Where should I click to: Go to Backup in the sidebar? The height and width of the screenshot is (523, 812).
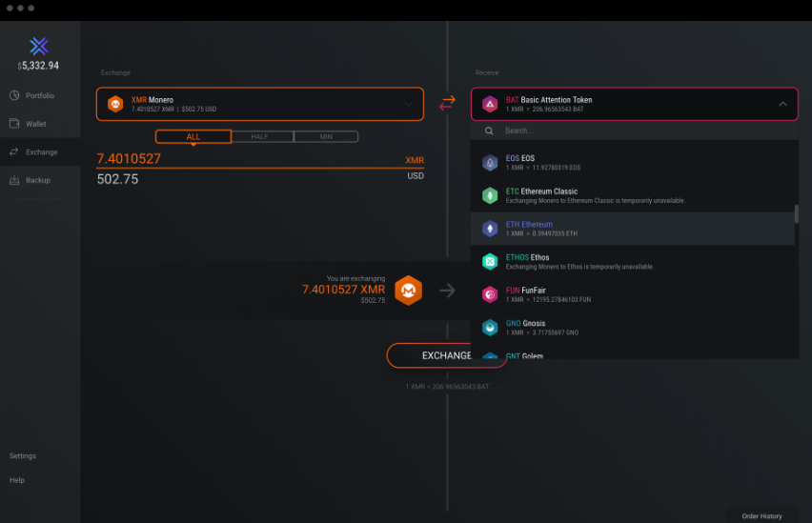[40, 180]
